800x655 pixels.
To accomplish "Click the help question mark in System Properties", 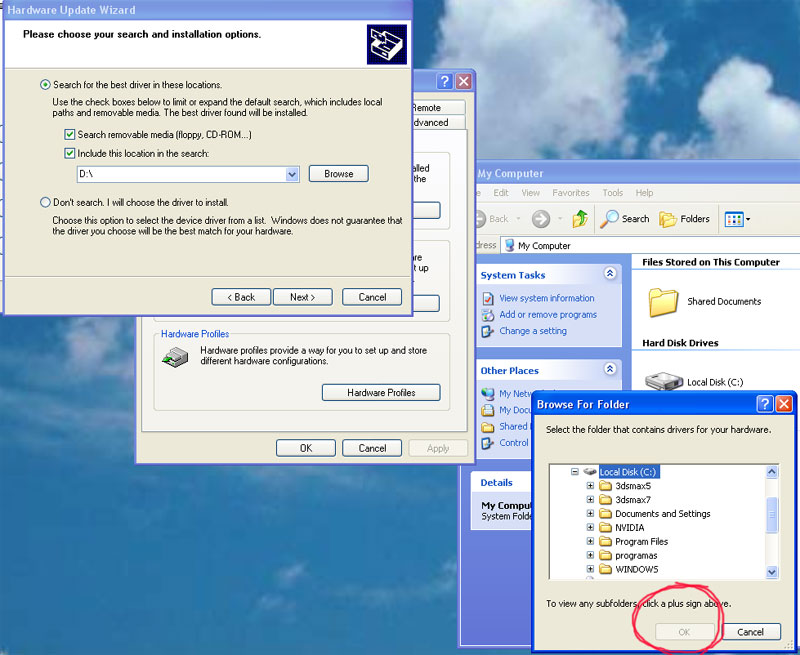I will (445, 81).
